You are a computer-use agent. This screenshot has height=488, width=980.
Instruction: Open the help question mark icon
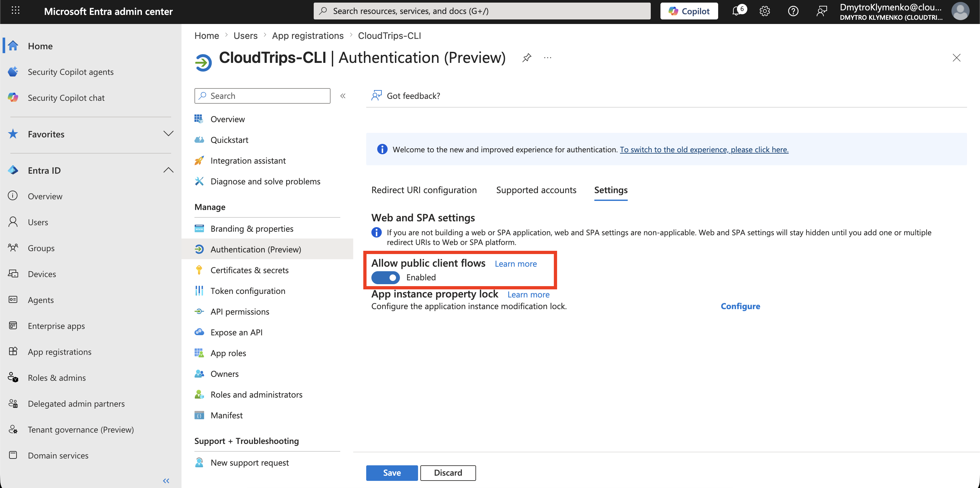[x=793, y=11]
